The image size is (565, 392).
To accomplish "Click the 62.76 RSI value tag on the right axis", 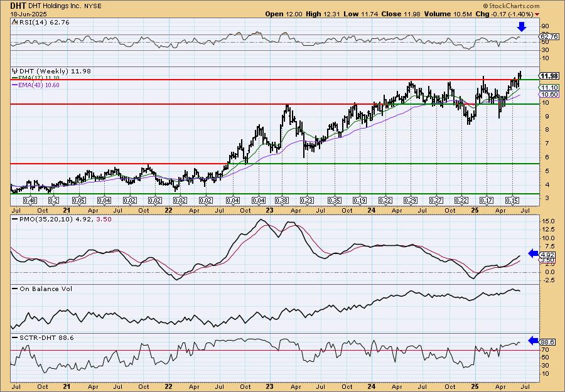I will [x=549, y=36].
